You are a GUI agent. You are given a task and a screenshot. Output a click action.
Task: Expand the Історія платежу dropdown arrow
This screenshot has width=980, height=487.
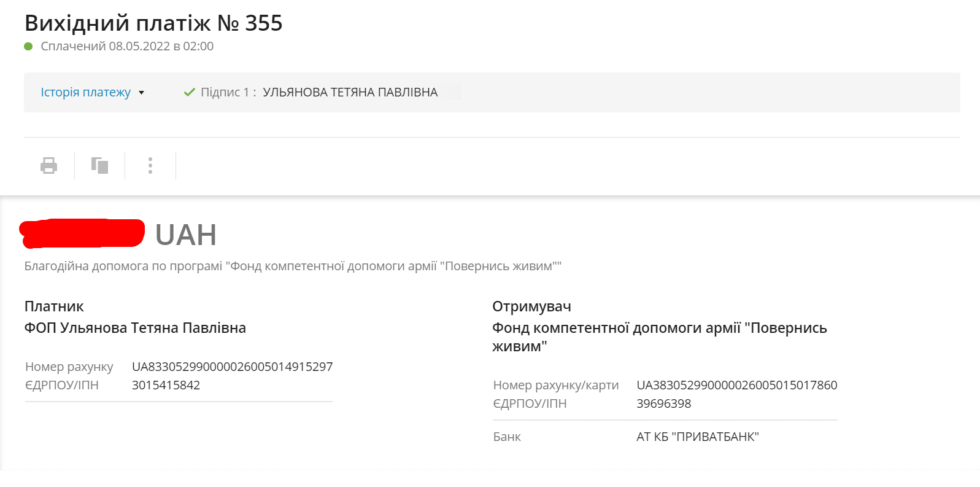pyautogui.click(x=141, y=93)
